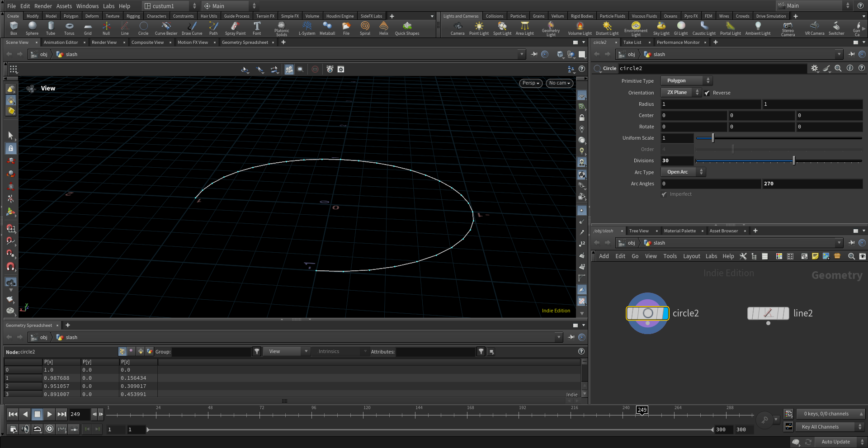Open the Arc Type dropdown
The image size is (868, 448).
683,172
